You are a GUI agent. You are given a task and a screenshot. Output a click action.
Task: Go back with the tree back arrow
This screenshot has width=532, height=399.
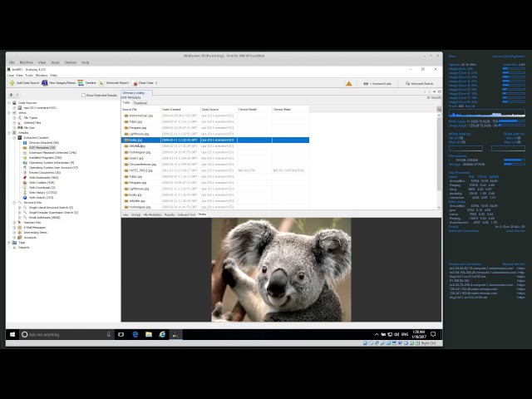click(11, 95)
